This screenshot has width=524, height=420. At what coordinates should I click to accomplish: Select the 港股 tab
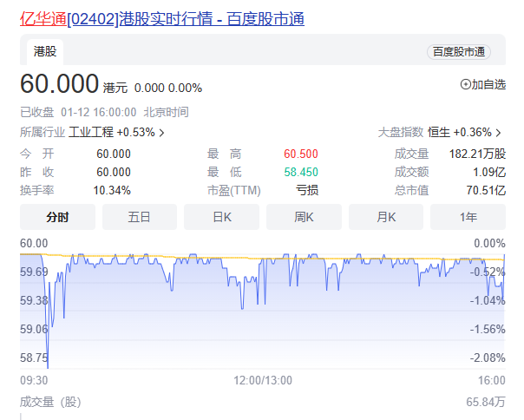pyautogui.click(x=46, y=52)
